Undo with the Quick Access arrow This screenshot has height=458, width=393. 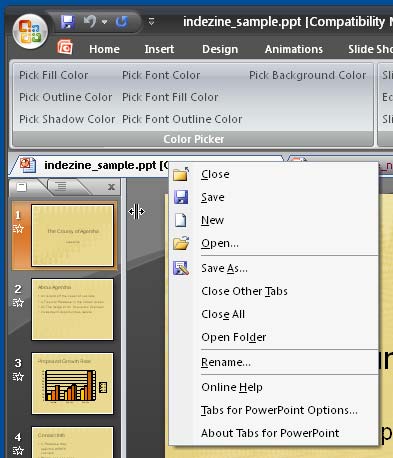click(89, 22)
